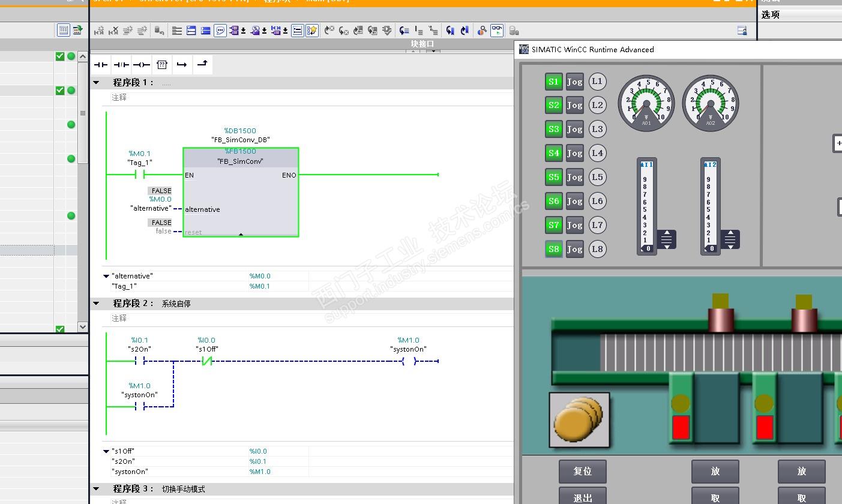Screen dimensions: 842x504
Task: Click the L1 indicator lamp
Action: pyautogui.click(x=597, y=82)
